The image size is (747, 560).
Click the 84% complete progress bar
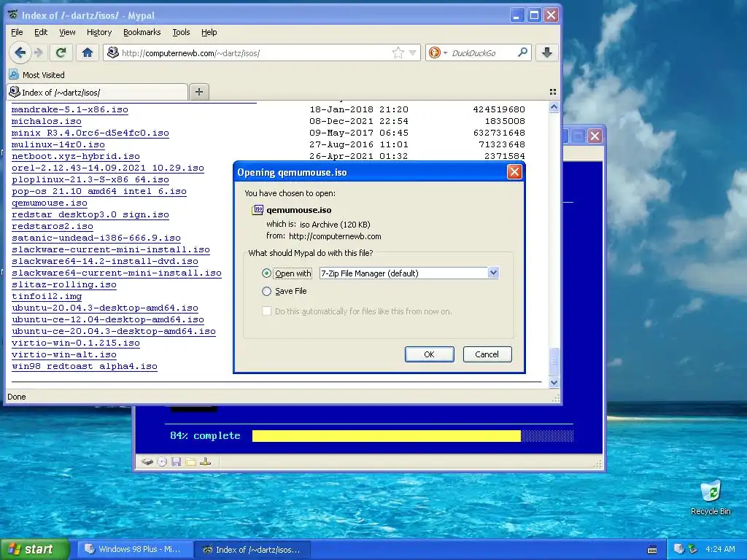tap(413, 436)
